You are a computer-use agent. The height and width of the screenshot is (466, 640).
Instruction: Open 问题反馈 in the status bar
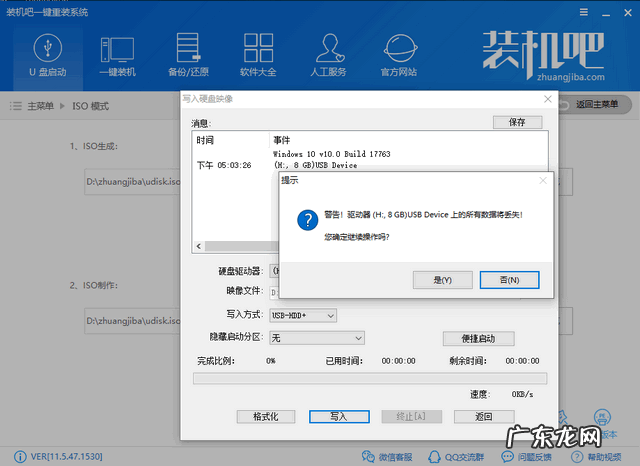click(526, 457)
